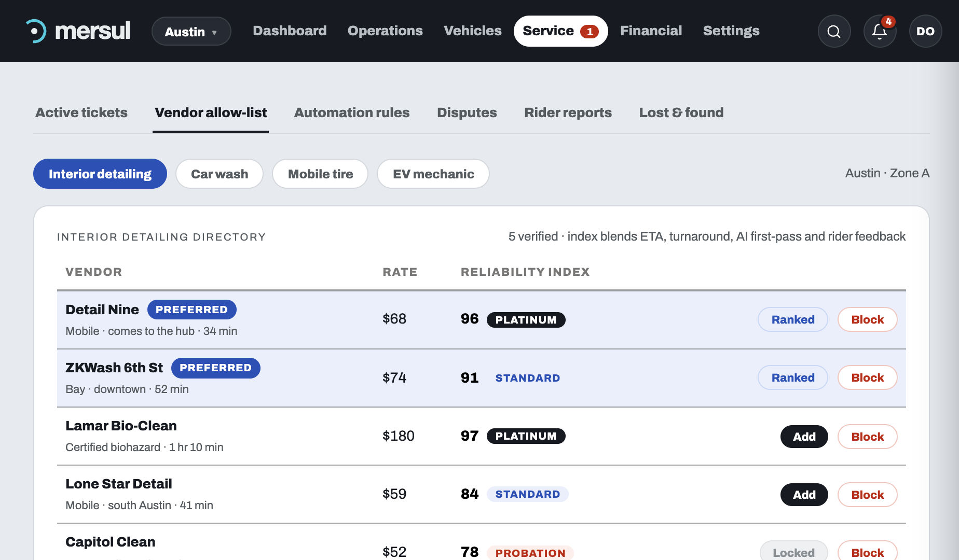Block the Lone Star Detail vendor

coord(868,495)
